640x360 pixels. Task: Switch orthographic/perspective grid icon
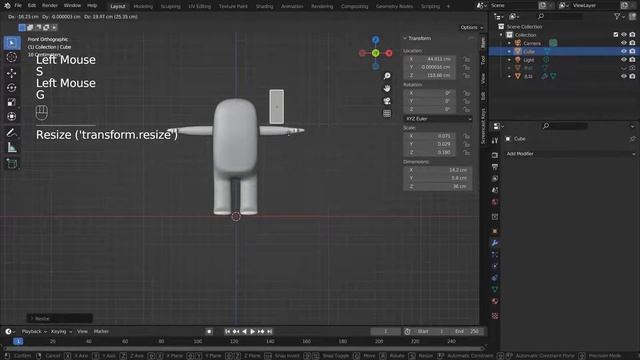click(387, 113)
